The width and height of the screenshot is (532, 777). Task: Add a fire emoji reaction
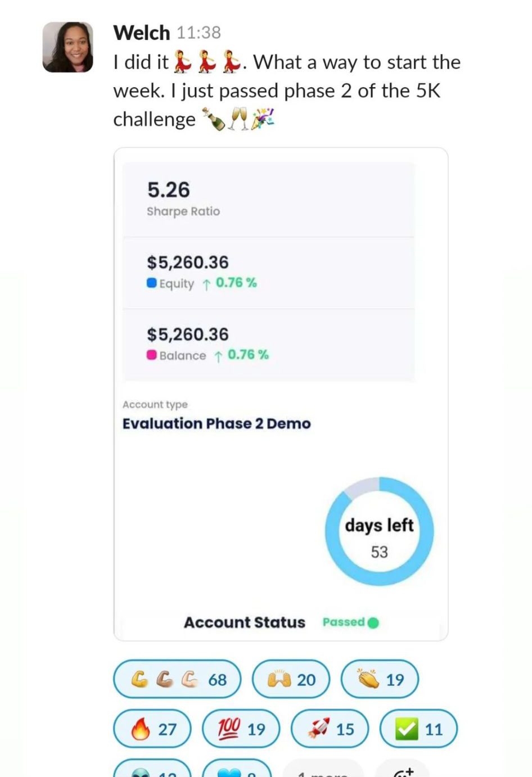152,729
